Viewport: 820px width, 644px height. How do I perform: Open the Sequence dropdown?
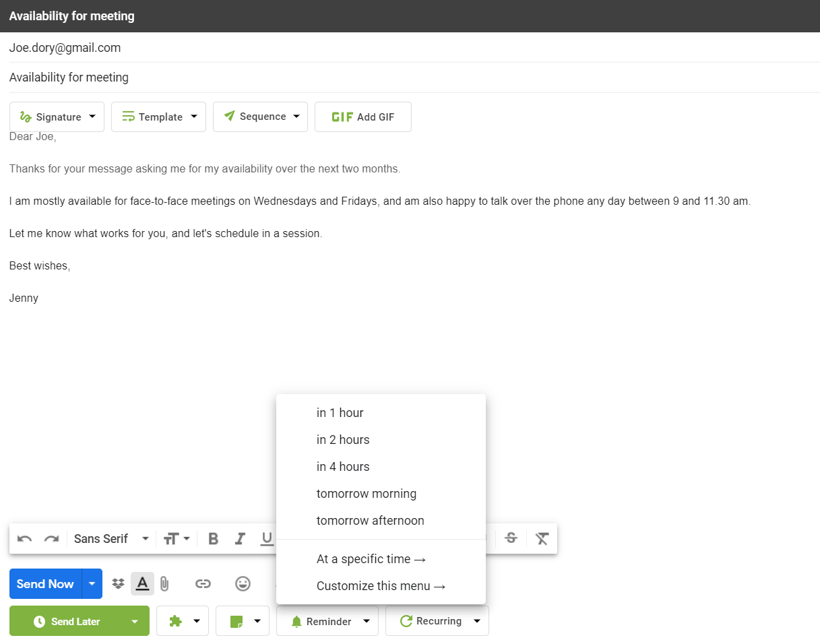pos(260,117)
